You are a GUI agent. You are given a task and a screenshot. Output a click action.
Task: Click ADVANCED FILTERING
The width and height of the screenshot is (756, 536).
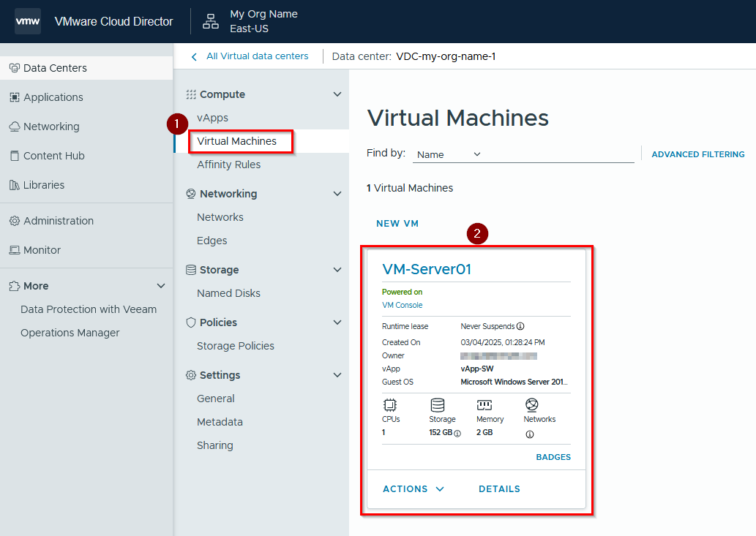pyautogui.click(x=697, y=154)
